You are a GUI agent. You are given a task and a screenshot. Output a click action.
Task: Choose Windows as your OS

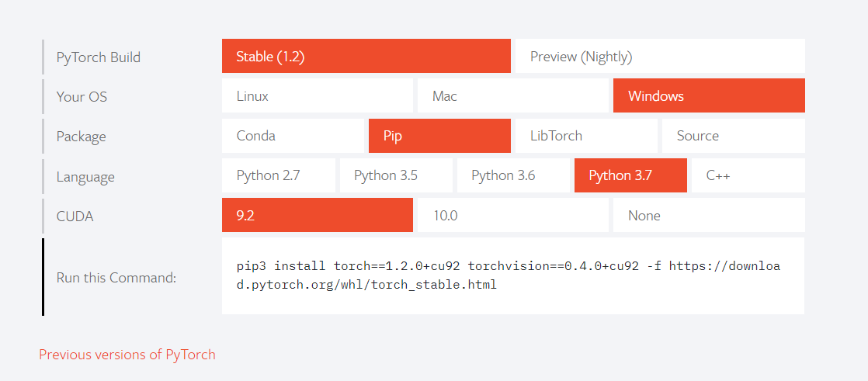pos(709,95)
